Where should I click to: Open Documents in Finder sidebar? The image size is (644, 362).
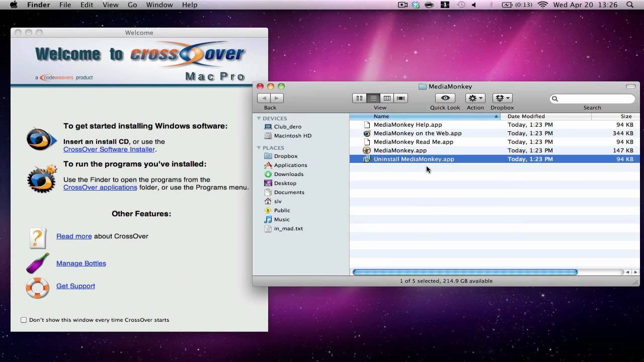[284, 192]
